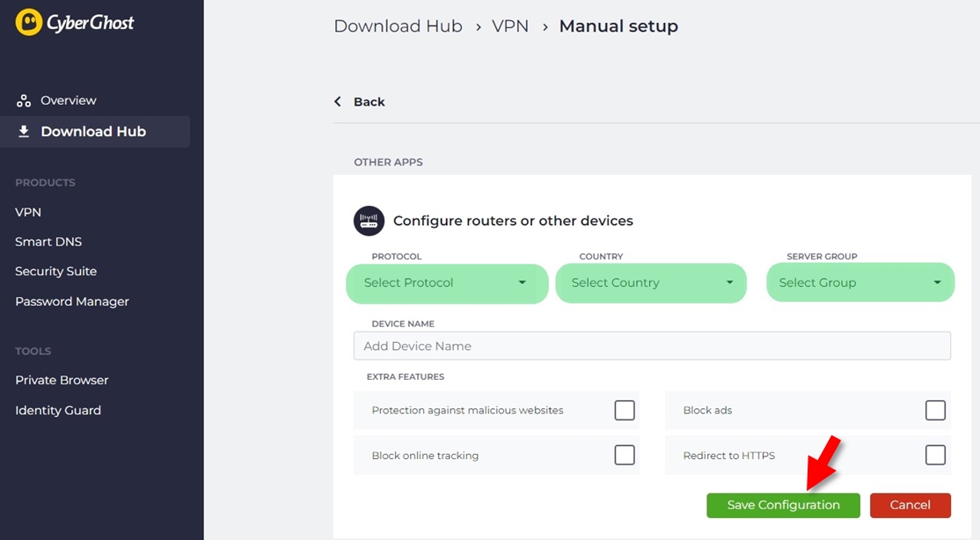Click the Back chevron arrow icon
This screenshot has height=540, width=980.
pos(338,101)
